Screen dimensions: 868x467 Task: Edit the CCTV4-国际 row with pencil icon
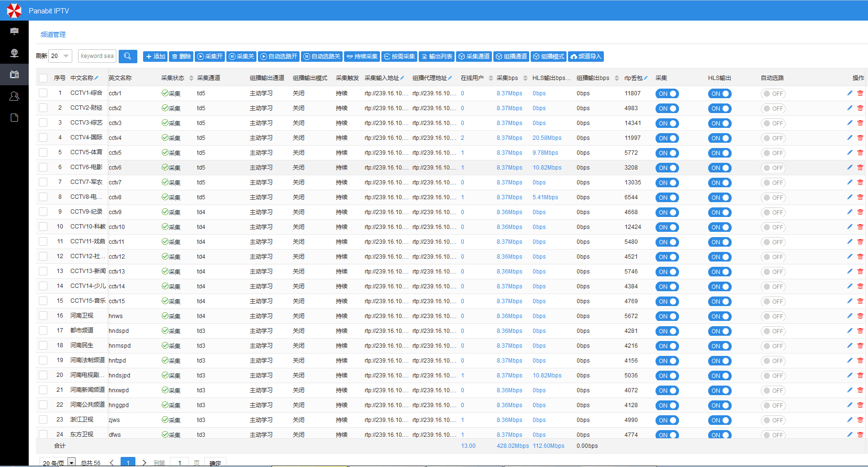tap(850, 137)
